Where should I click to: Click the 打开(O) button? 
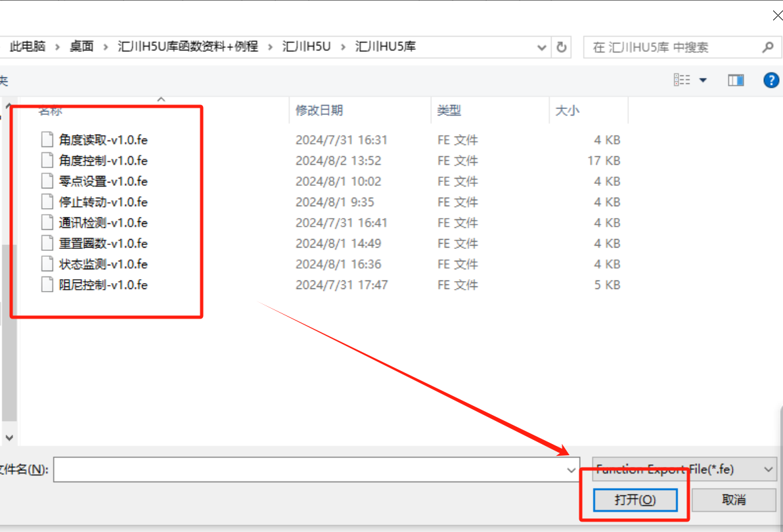[635, 500]
